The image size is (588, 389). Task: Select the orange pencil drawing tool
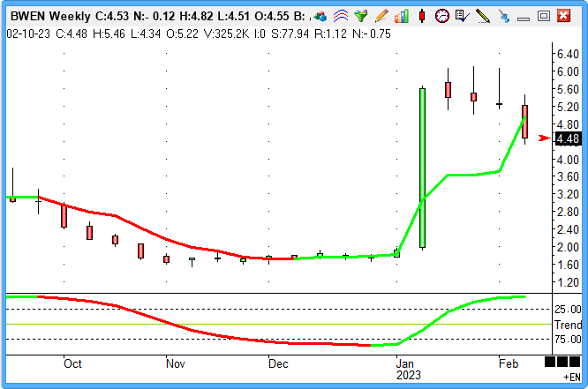click(381, 16)
